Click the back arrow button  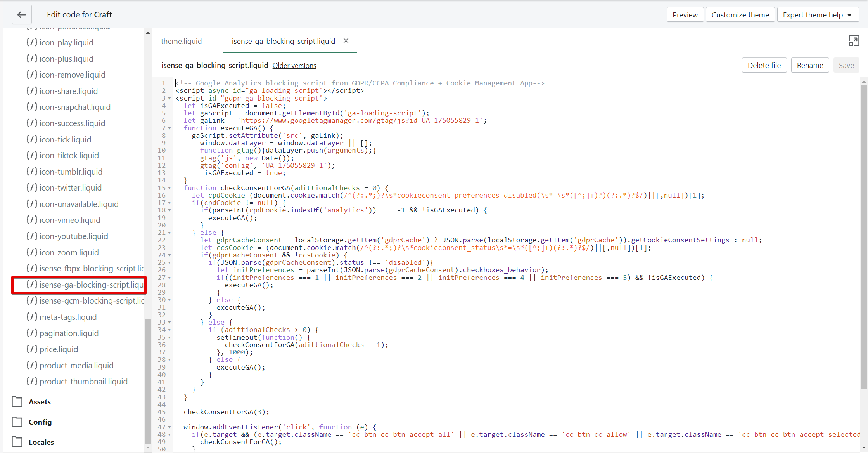pos(22,15)
